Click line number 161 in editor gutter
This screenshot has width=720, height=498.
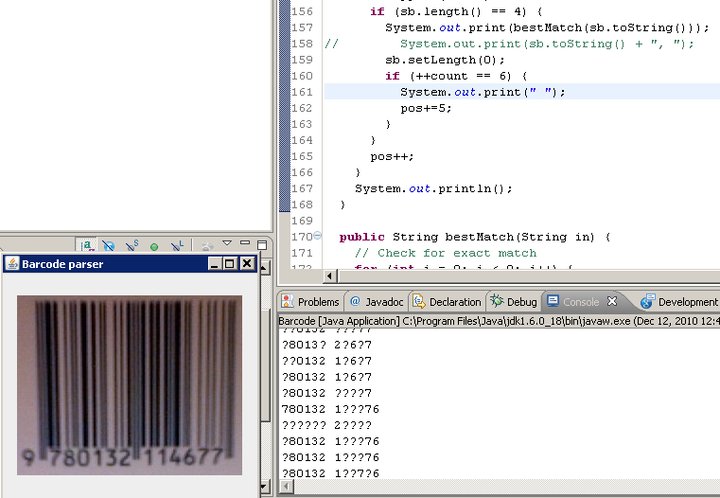coord(302,92)
